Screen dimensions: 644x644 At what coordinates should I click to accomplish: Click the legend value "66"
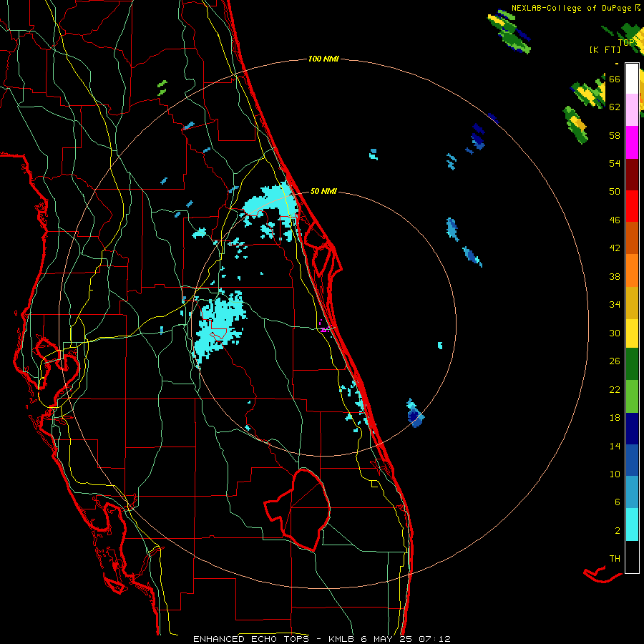point(615,79)
